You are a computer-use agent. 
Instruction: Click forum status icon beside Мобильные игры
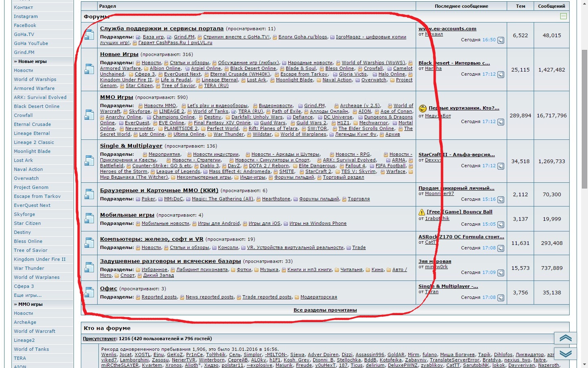89,219
